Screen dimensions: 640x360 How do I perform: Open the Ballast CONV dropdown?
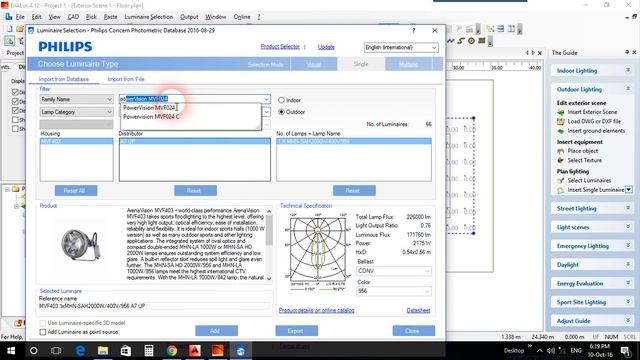(x=394, y=271)
